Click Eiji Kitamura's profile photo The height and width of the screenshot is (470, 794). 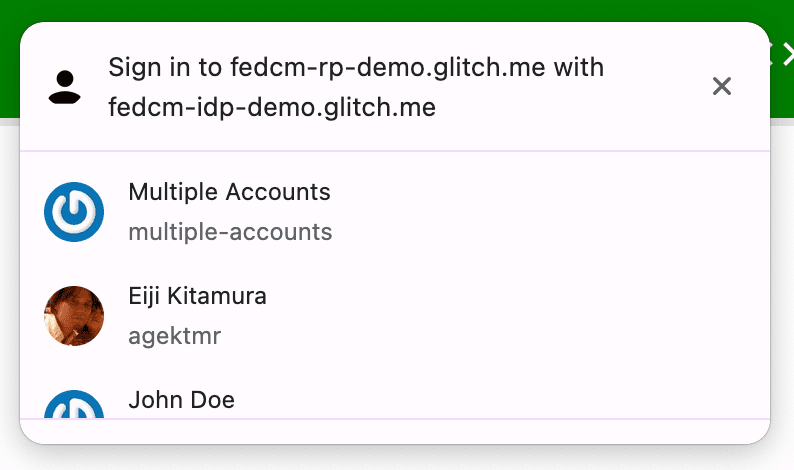(x=74, y=316)
